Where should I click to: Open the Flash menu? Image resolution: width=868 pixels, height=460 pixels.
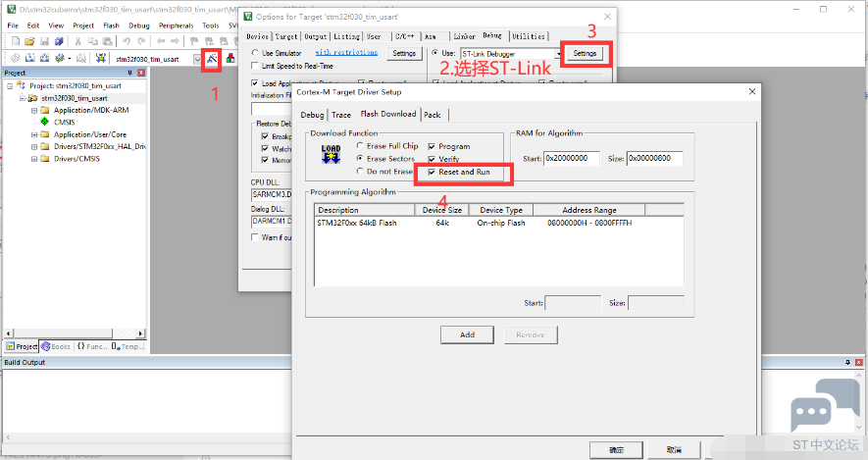[111, 26]
